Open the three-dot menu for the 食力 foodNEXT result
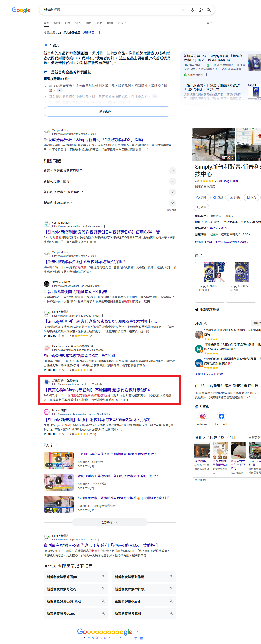Viewport: 261px width, 644px height. (x=103, y=286)
